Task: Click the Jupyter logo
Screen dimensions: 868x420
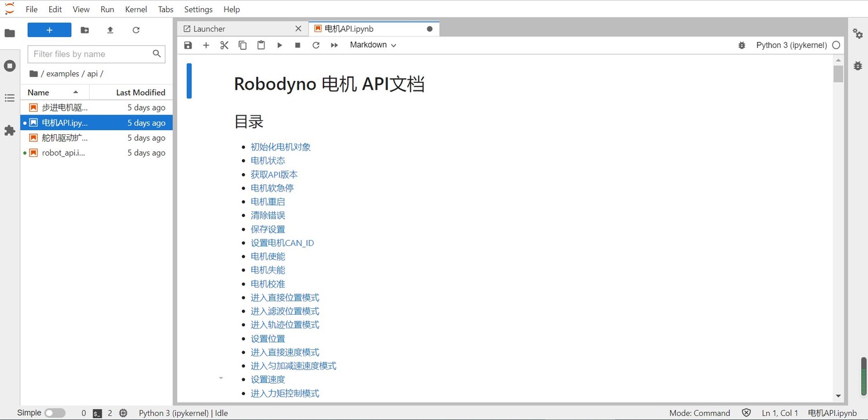Action: pos(10,9)
